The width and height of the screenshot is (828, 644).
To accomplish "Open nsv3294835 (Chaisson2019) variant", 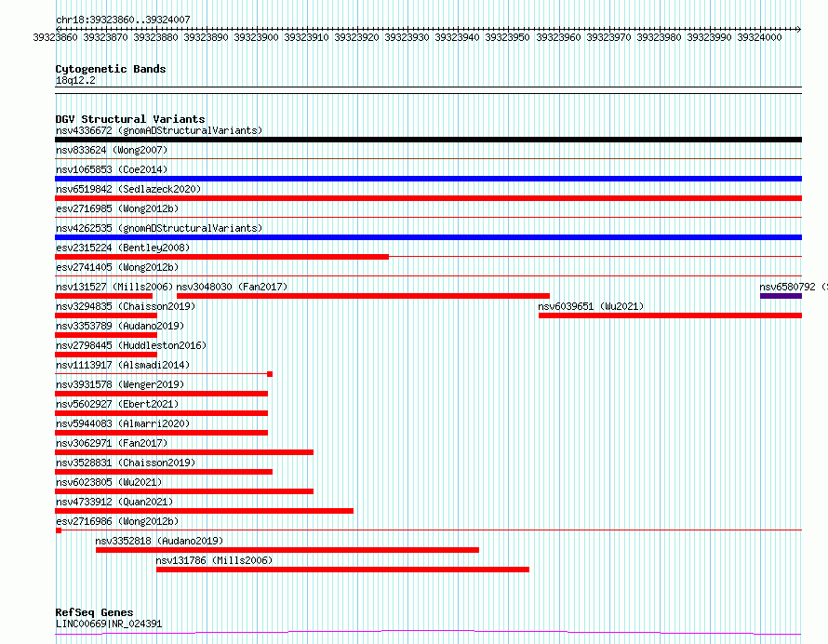I will [126, 306].
